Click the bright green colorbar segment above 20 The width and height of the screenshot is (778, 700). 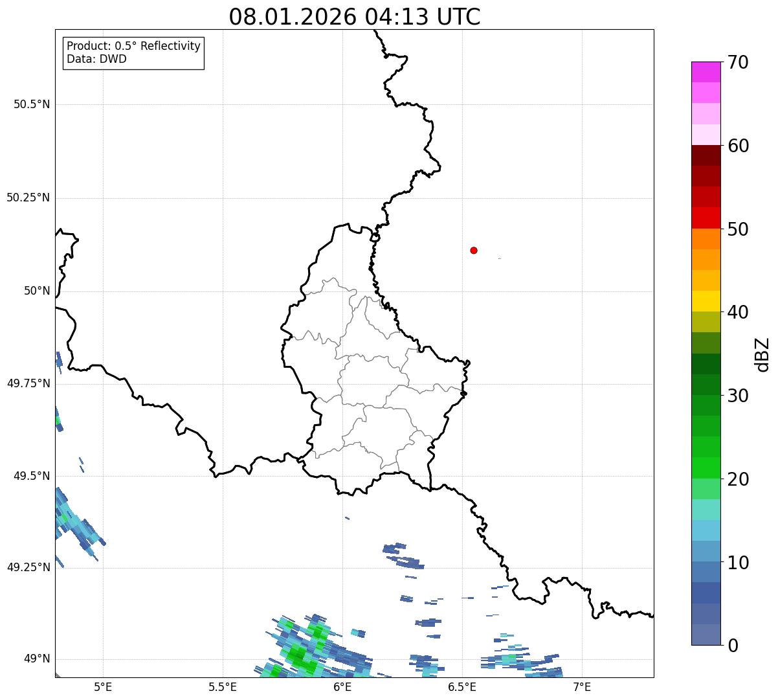(706, 468)
